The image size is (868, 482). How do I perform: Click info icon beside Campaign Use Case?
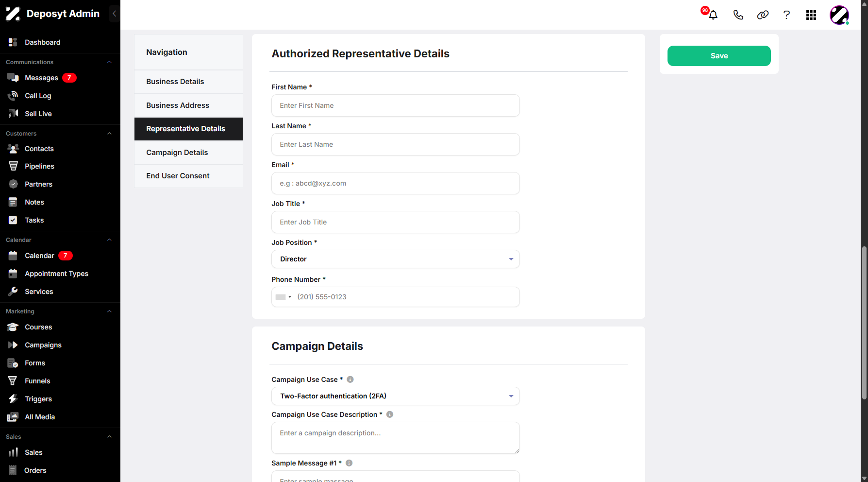click(x=350, y=379)
